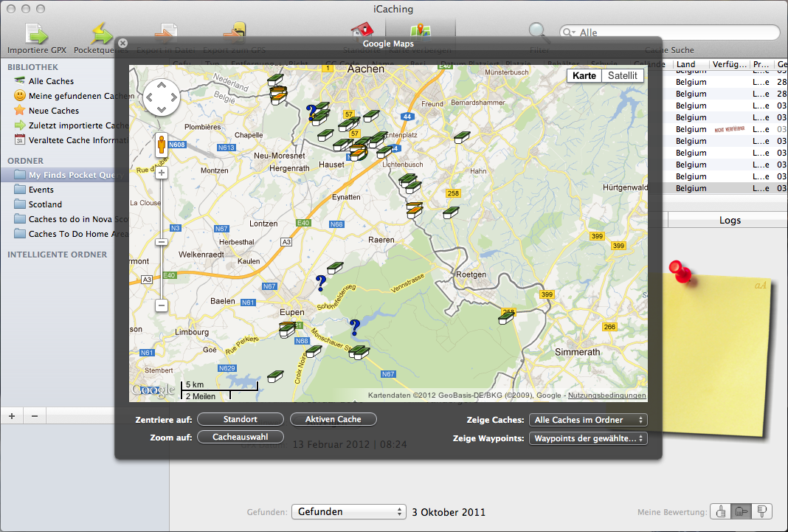
Task: Click the Karte verbergen map icon
Action: pos(420,33)
